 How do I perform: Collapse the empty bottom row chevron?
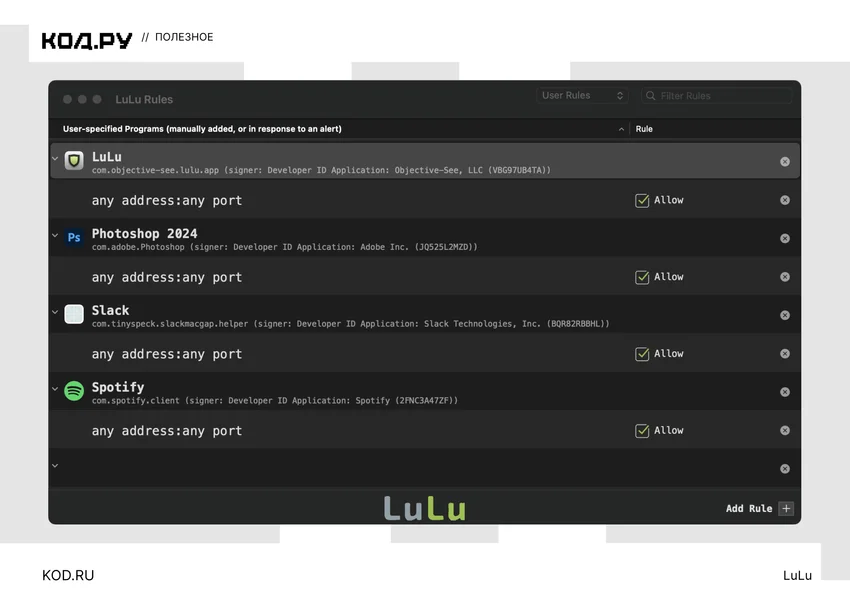tap(55, 466)
